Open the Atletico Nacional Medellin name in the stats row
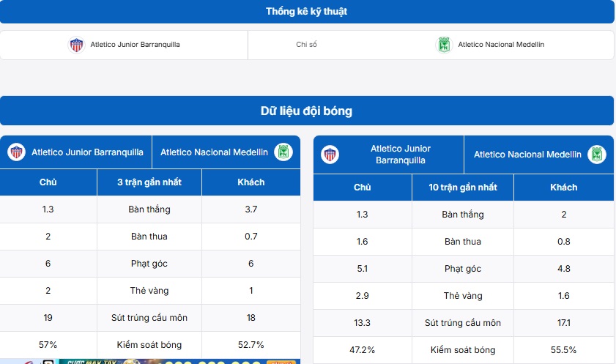The width and height of the screenshot is (616, 364). [x=501, y=45]
